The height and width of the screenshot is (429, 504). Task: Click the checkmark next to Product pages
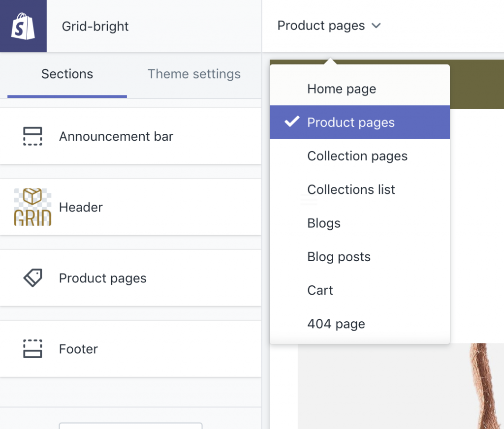[292, 122]
